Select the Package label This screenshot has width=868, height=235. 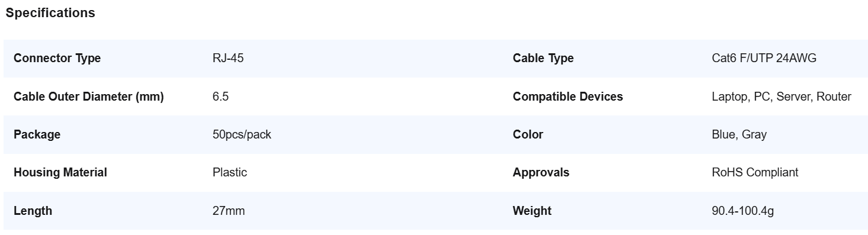point(37,134)
